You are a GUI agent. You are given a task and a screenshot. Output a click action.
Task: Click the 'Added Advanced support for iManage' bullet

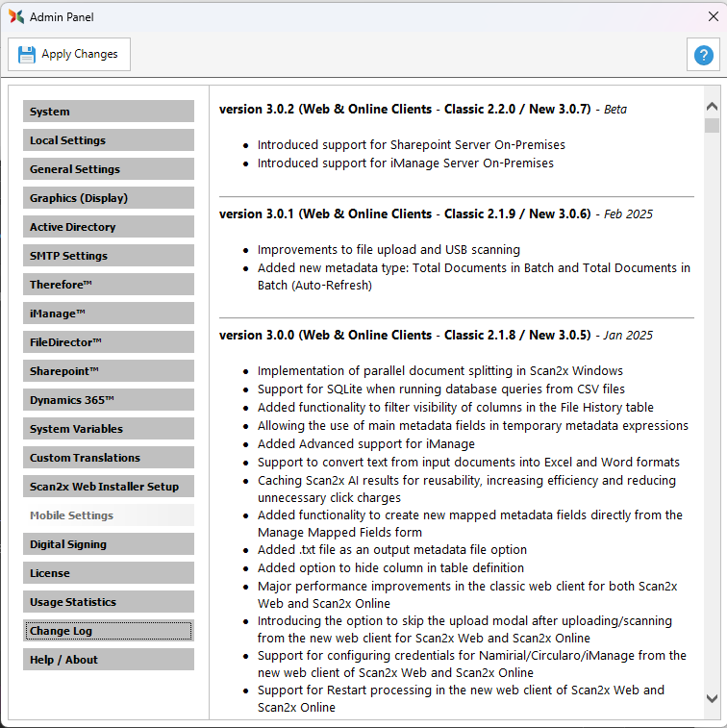tap(366, 444)
